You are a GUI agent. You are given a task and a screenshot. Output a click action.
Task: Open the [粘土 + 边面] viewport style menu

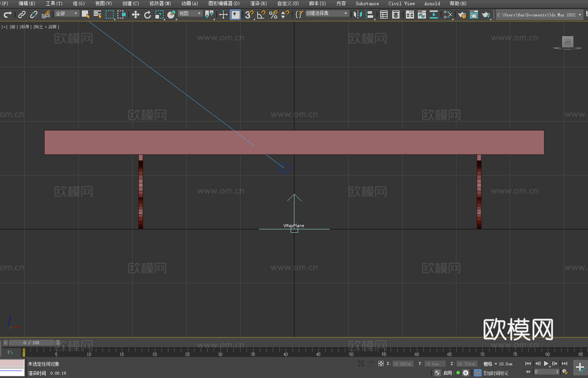pos(46,27)
